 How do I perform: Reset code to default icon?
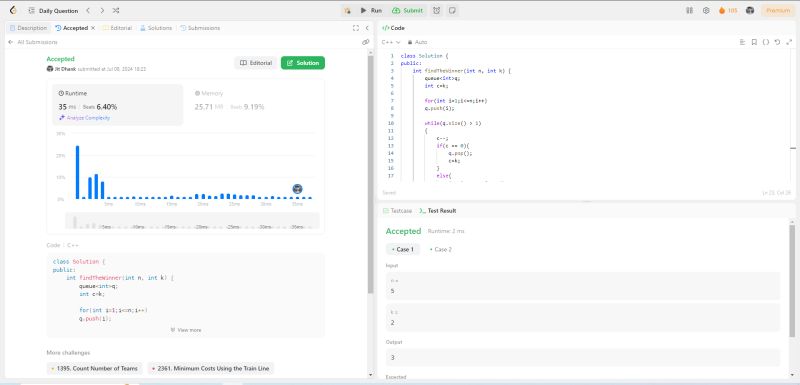tap(777, 42)
